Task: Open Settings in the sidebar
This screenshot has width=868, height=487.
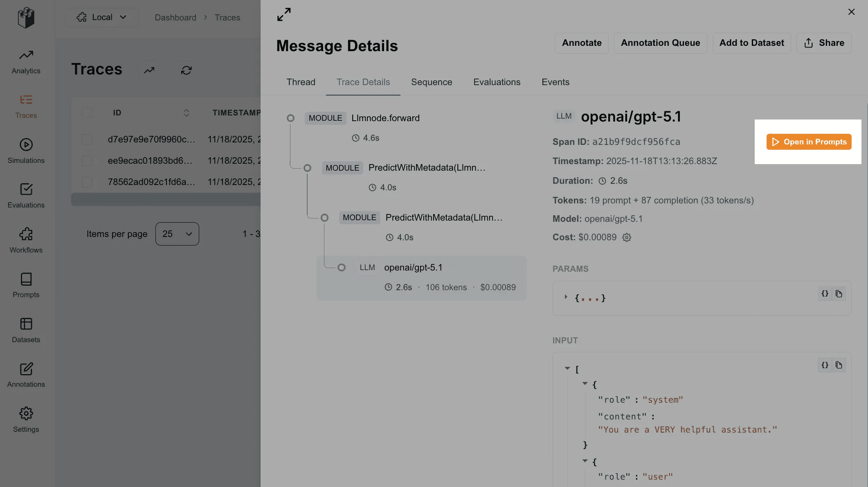Action: click(26, 420)
